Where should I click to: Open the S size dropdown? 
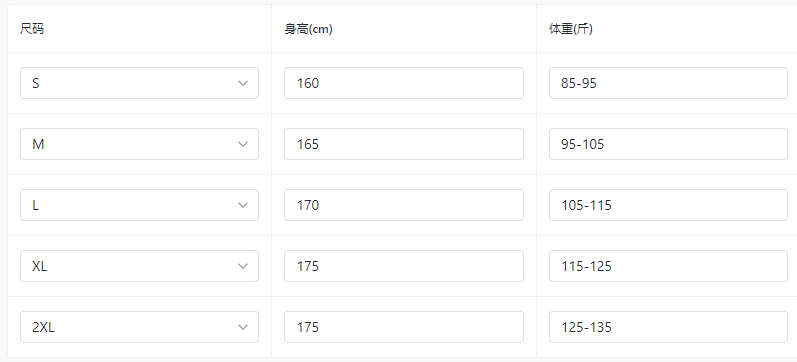139,83
